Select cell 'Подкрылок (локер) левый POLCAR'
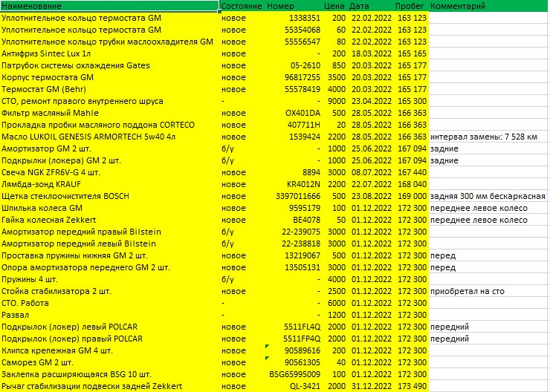The width and height of the screenshot is (550, 392). point(110,327)
